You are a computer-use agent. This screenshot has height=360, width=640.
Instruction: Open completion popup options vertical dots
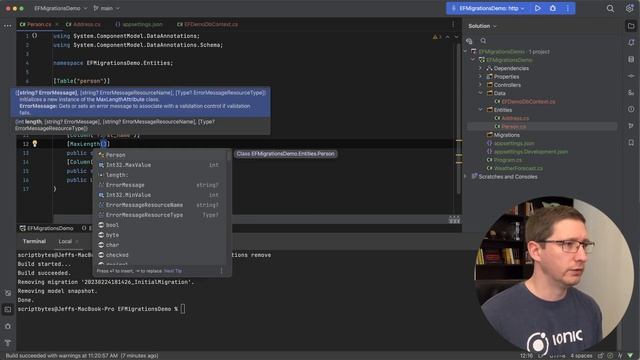click(222, 271)
